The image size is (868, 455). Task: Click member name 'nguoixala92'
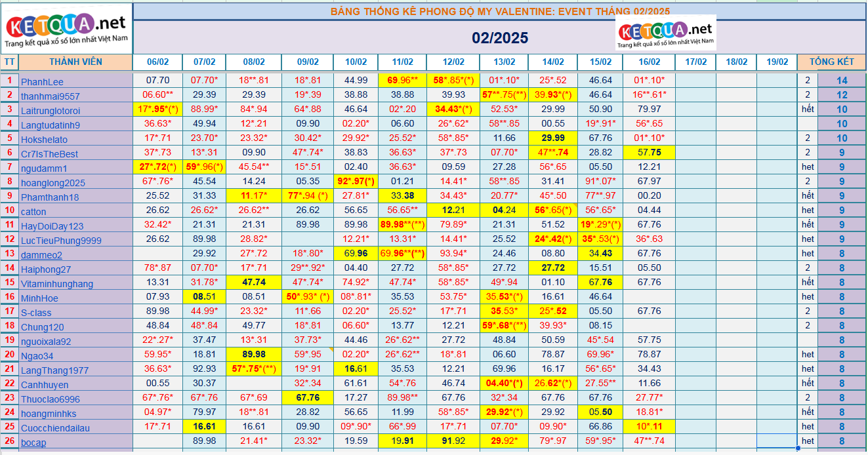[x=46, y=342]
